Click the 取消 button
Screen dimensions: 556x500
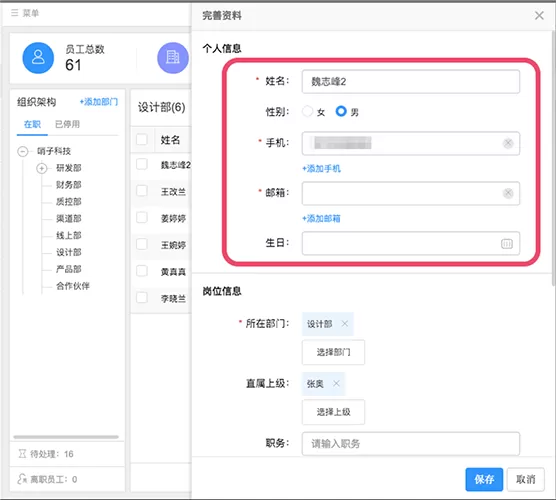(526, 479)
